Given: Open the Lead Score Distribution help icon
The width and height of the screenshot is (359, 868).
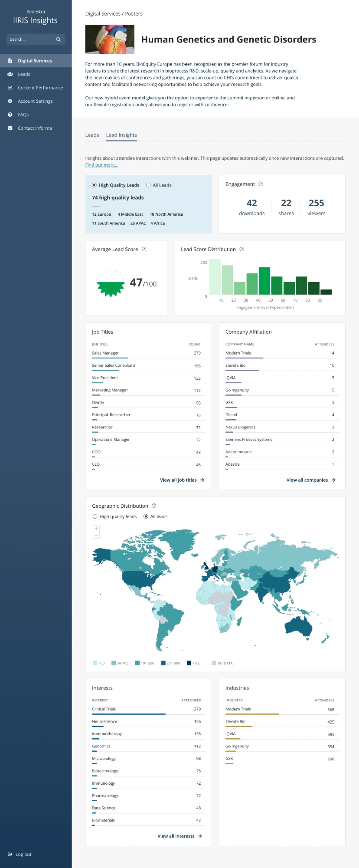Looking at the screenshot, I should tap(242, 249).
